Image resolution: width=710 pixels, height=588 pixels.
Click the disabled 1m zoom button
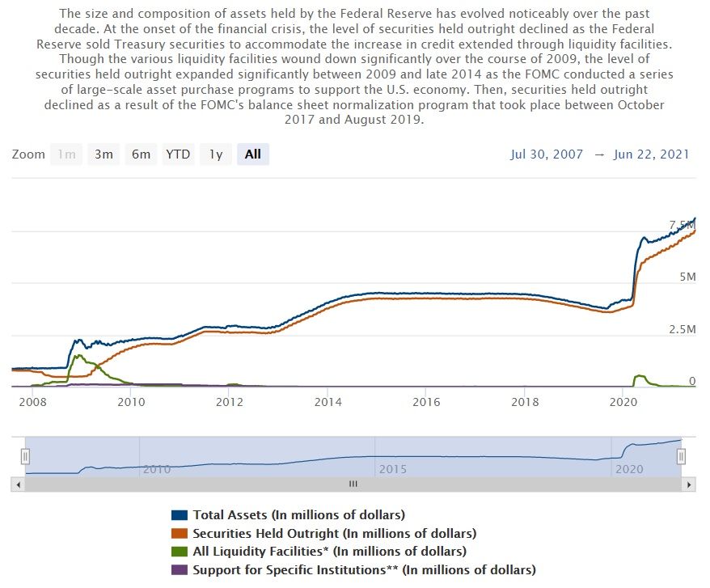66,154
